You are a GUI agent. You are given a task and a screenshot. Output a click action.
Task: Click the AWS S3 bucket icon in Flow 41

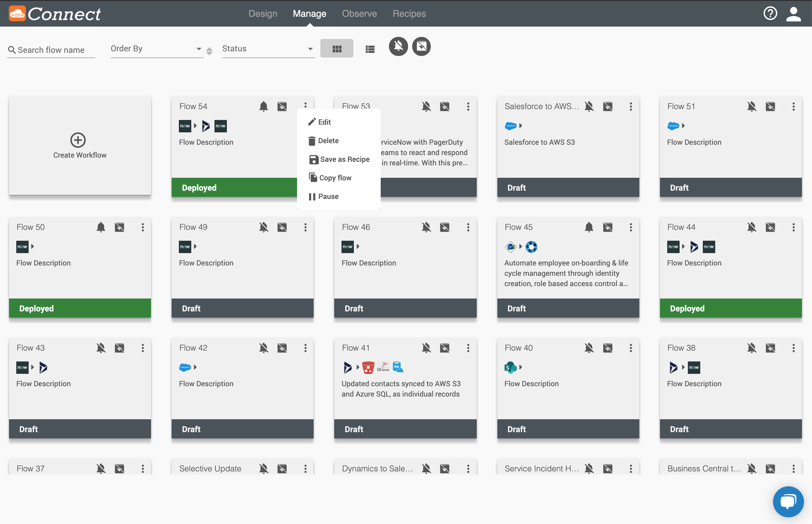(368, 367)
